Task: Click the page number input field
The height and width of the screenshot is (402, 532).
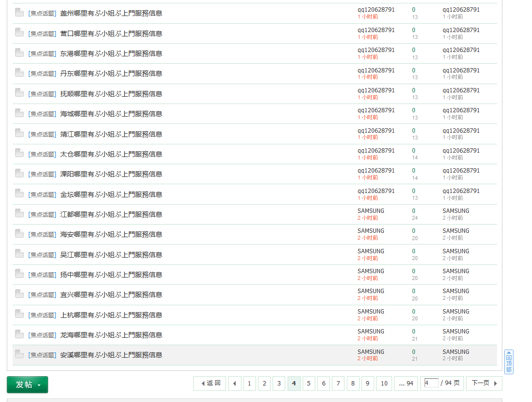Action: tap(431, 383)
